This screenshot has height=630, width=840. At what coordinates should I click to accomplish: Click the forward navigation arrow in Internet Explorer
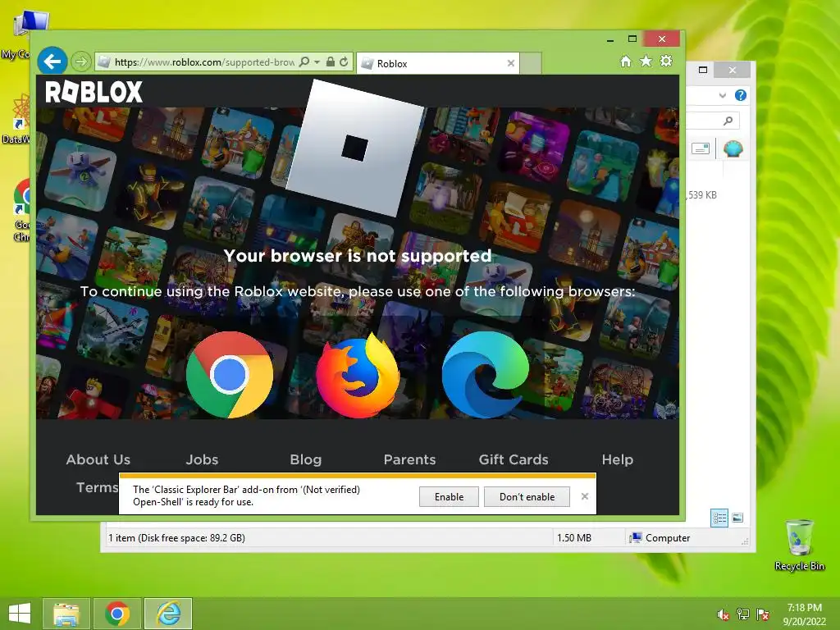pyautogui.click(x=81, y=62)
